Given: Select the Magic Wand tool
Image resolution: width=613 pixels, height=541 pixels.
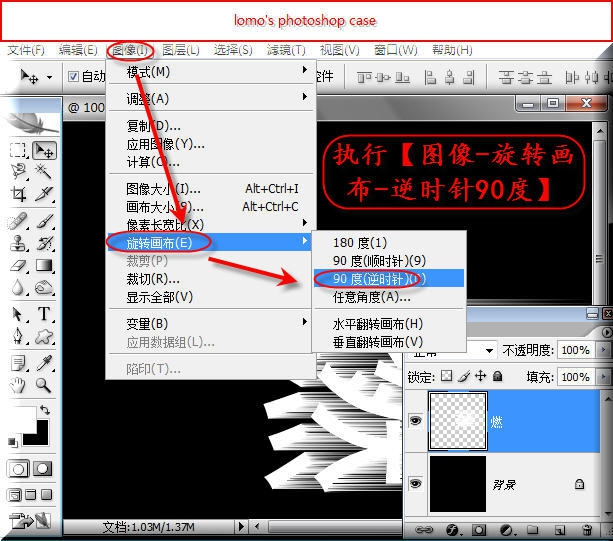Looking at the screenshot, I should coord(43,171).
